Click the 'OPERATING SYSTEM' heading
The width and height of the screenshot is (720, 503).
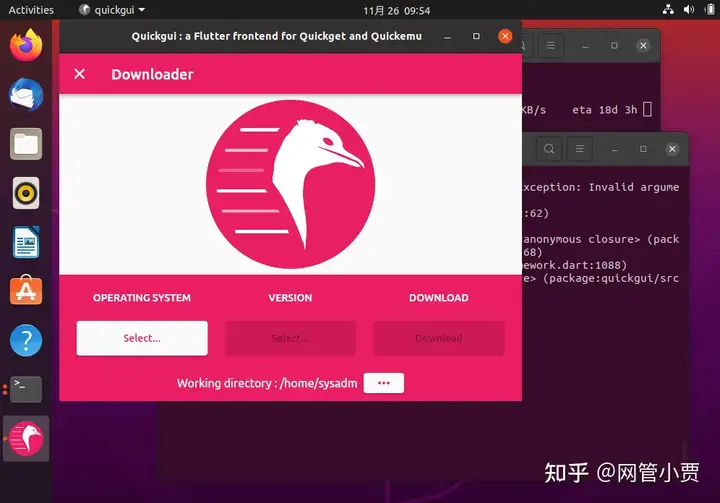click(x=142, y=298)
